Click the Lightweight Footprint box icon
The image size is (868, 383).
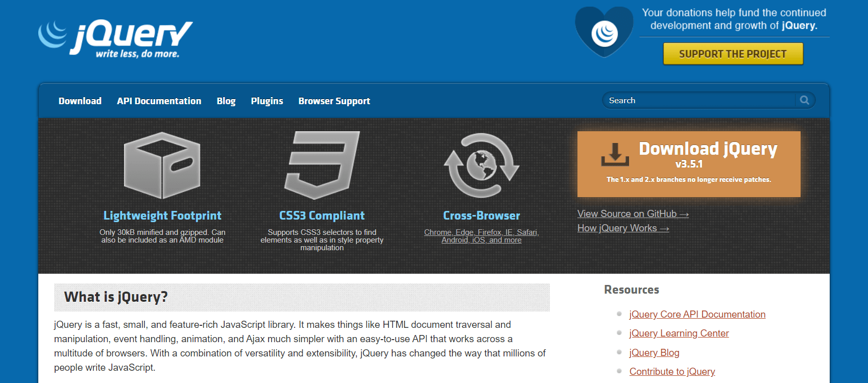[x=162, y=165]
